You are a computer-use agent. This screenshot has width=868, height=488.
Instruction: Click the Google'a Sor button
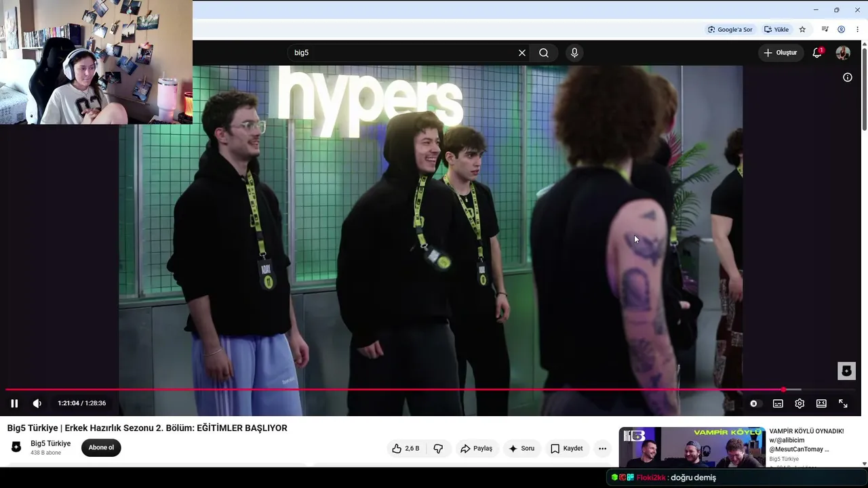[730, 30]
